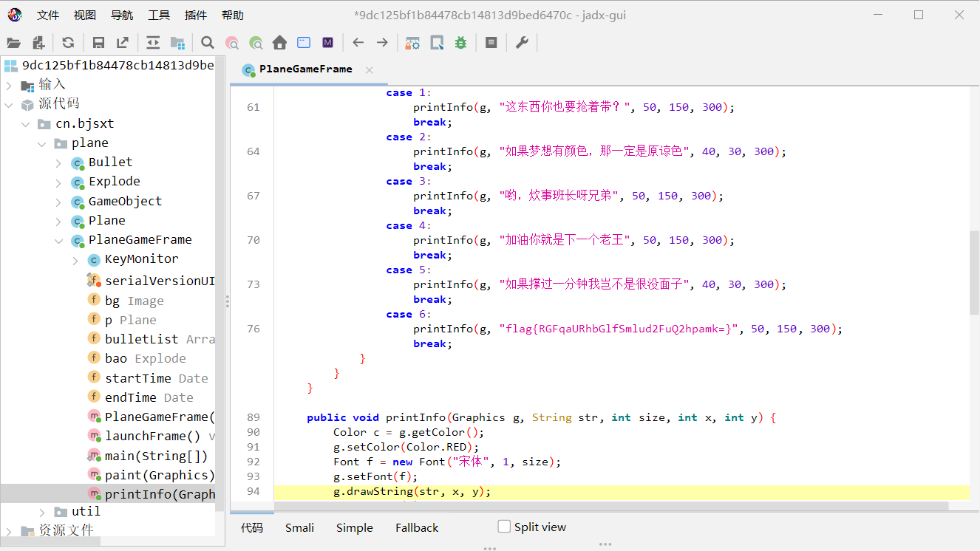The height and width of the screenshot is (551, 980).
Task: Collapse the 源代码 tree node
Action: 9,104
